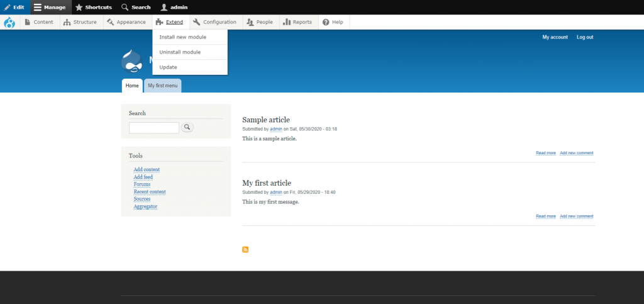Click Add content in Tools block
Screen dimensions: 644x304
(147, 169)
